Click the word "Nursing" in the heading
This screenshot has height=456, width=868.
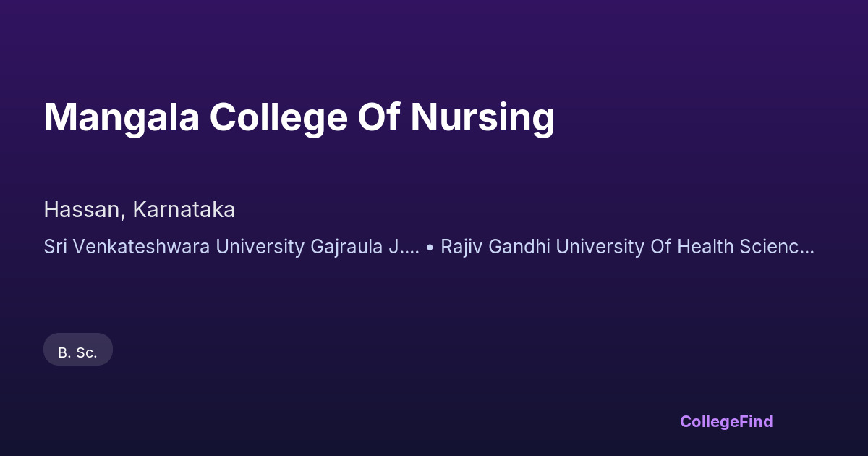[482, 117]
